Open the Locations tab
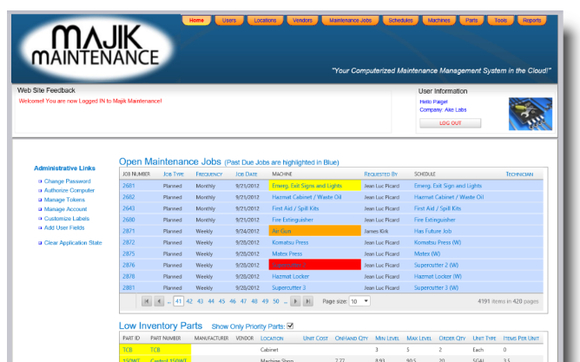This screenshot has width=580, height=362. click(265, 20)
